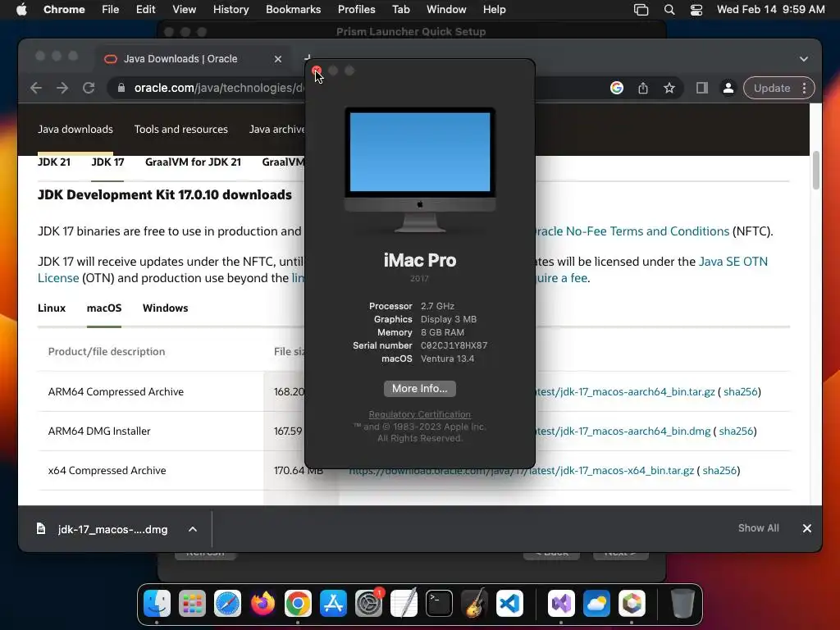This screenshot has width=840, height=630.
Task: Expand jdk-17 download options chevron
Action: click(193, 529)
